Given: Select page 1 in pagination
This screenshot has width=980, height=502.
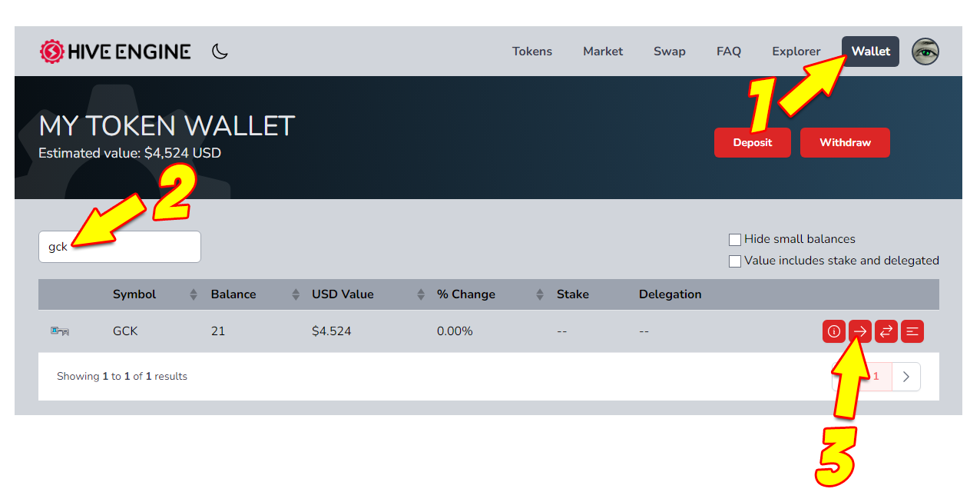Looking at the screenshot, I should [876, 377].
